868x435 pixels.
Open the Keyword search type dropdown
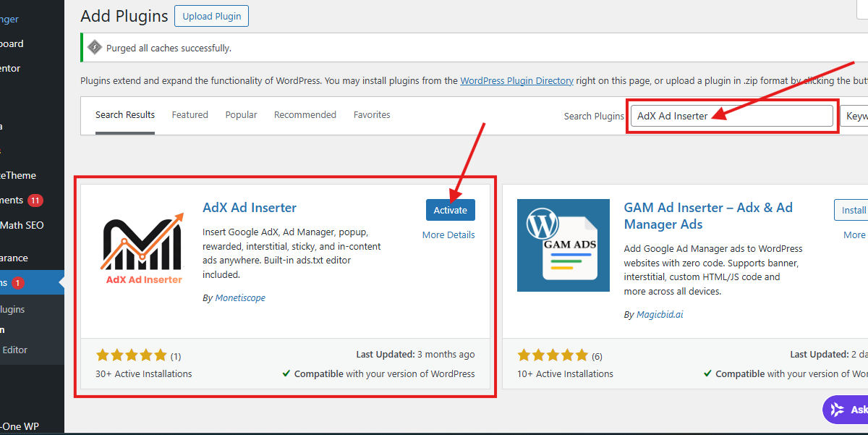click(854, 116)
